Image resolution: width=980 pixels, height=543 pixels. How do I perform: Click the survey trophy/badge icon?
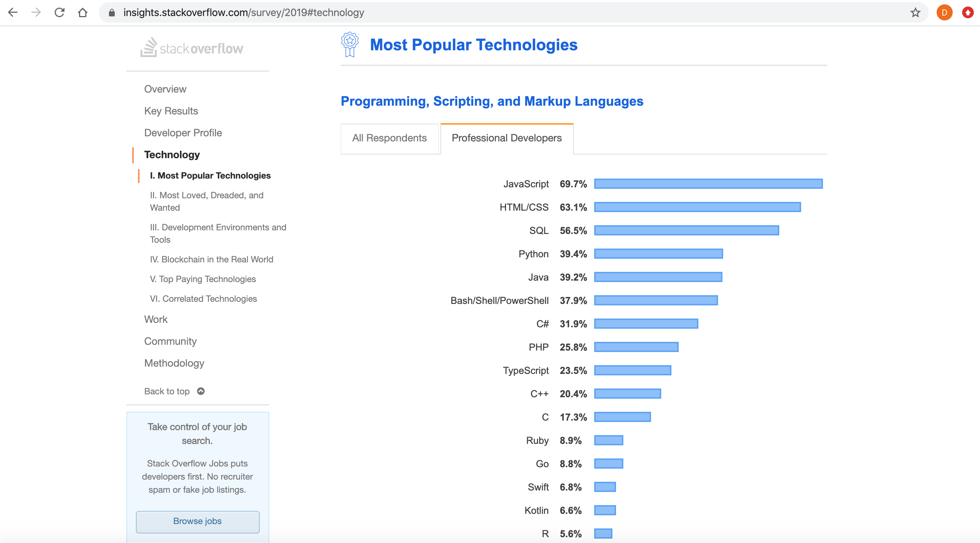coord(350,45)
